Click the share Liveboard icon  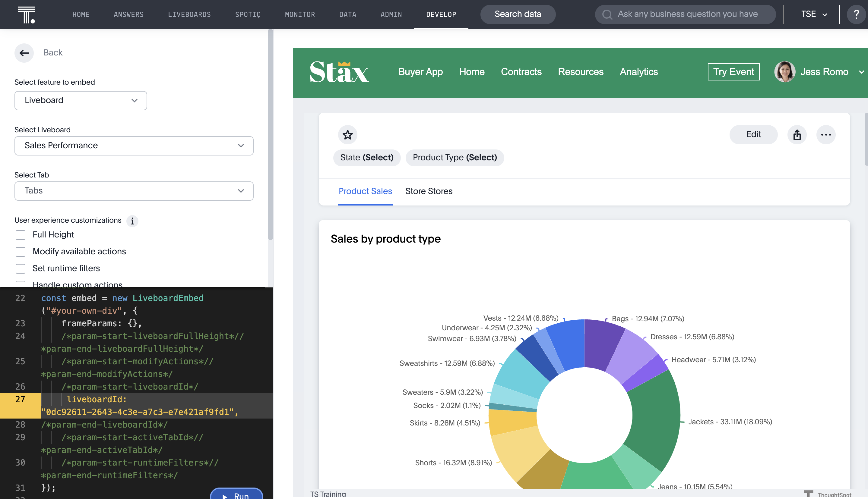[x=797, y=135]
